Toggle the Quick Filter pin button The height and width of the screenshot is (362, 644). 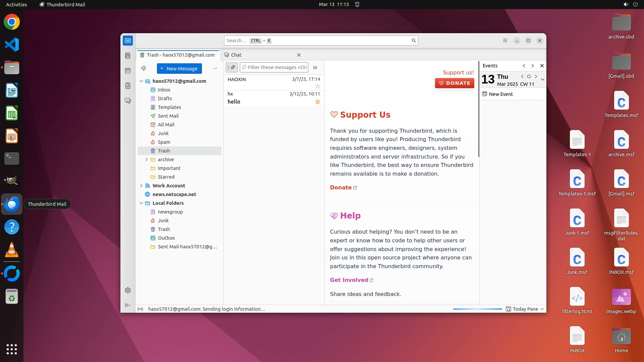pos(231,67)
